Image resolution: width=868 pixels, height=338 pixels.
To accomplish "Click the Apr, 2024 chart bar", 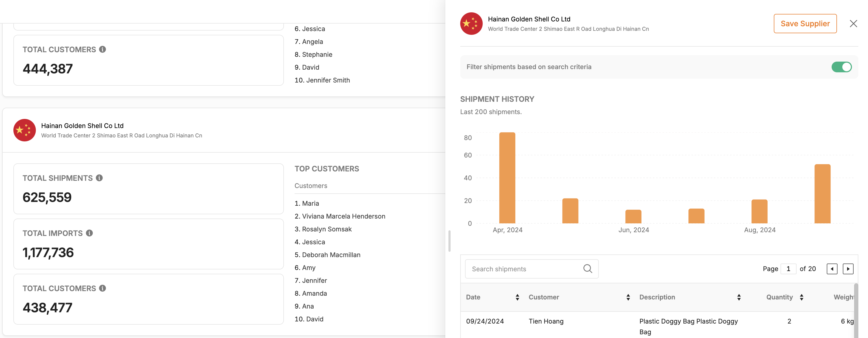I will click(507, 178).
